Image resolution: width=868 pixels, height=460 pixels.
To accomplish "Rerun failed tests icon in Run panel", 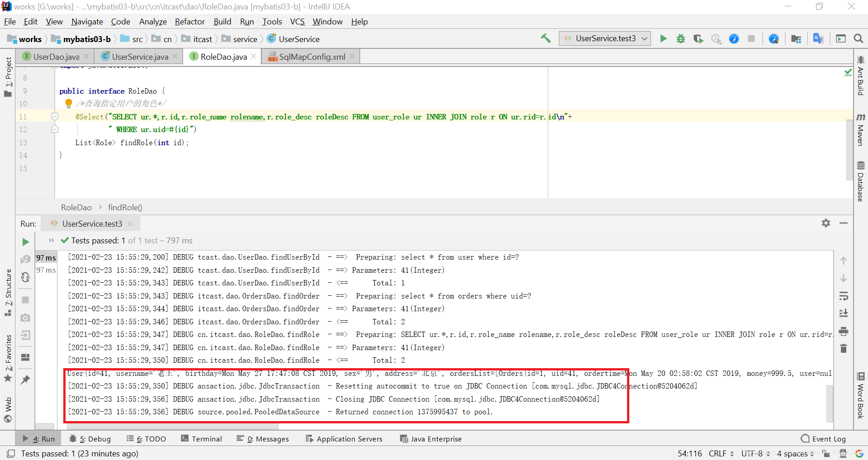I will (x=25, y=259).
